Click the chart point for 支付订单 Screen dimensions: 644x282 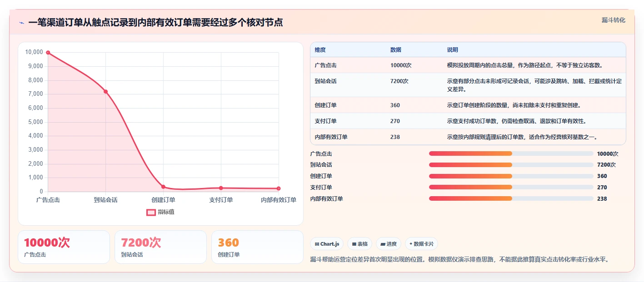(x=221, y=188)
